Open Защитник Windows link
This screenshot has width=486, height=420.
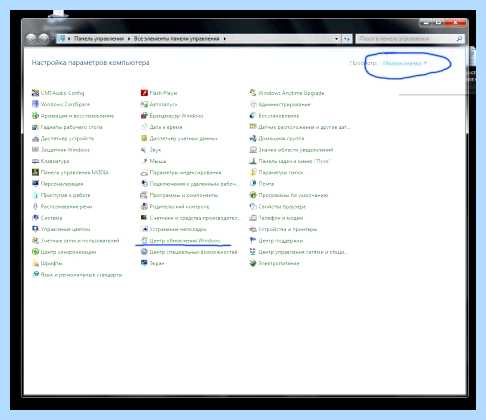(65, 150)
